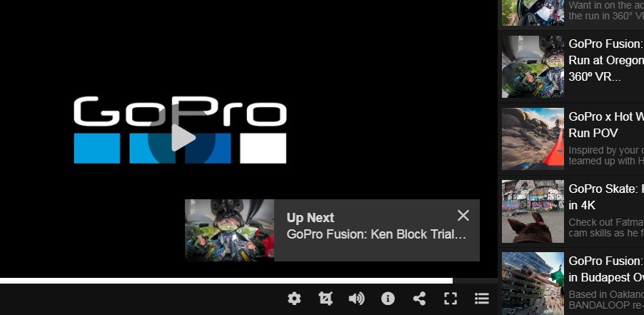Enter fullscreen mode

(x=451, y=299)
